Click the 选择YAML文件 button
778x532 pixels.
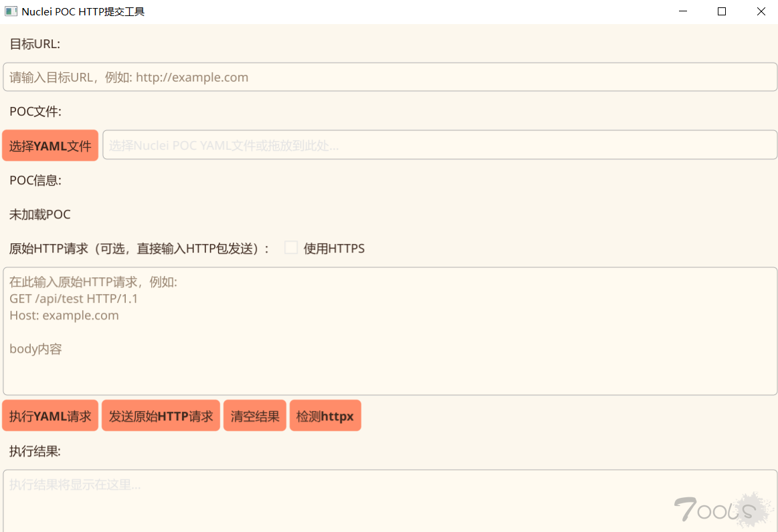click(x=50, y=145)
